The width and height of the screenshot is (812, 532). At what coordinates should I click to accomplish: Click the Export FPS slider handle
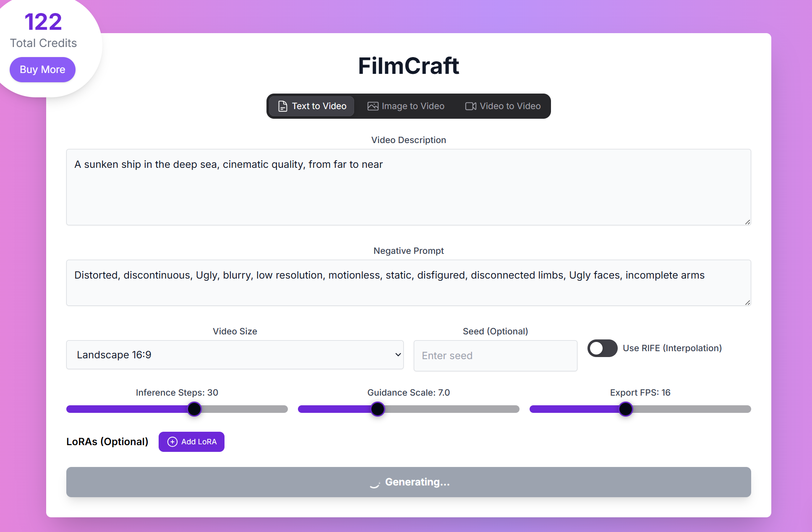coord(625,409)
